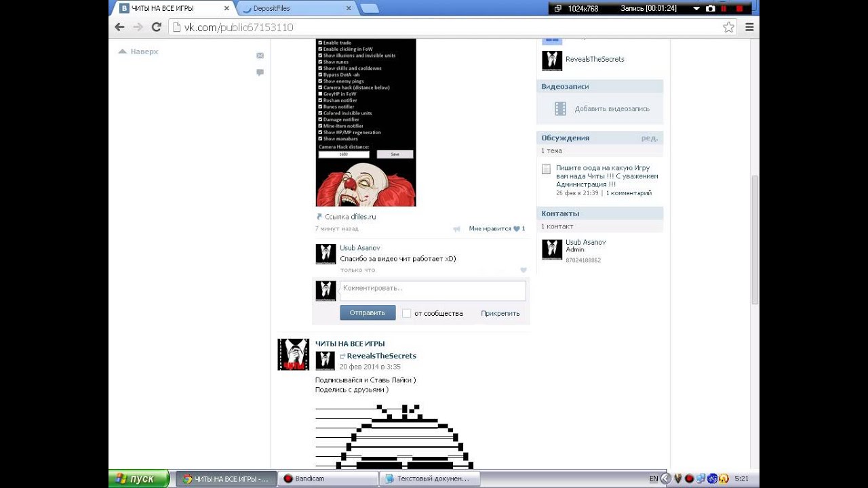Stop the Bandicam recording
The width and height of the screenshot is (868, 488).
coord(740,8)
